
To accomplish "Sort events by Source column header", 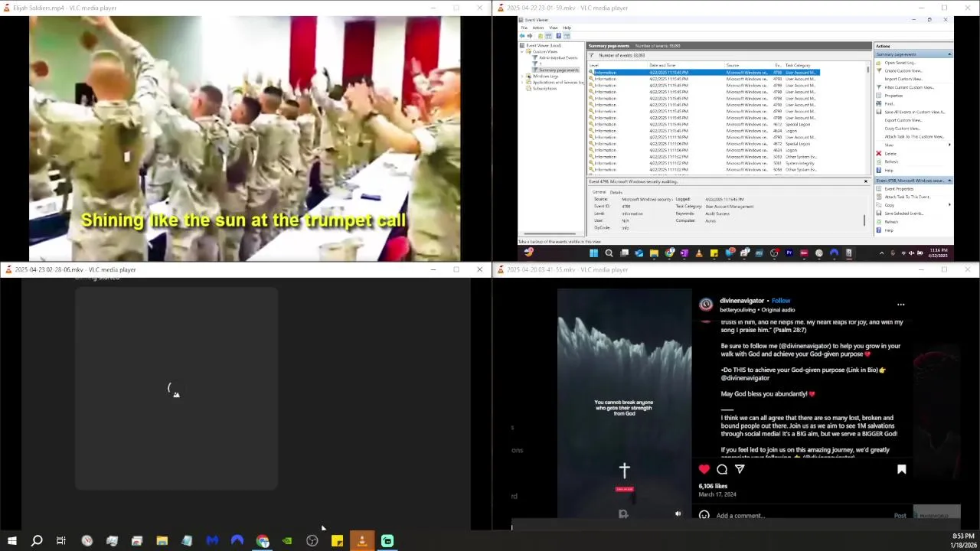I will pos(733,65).
